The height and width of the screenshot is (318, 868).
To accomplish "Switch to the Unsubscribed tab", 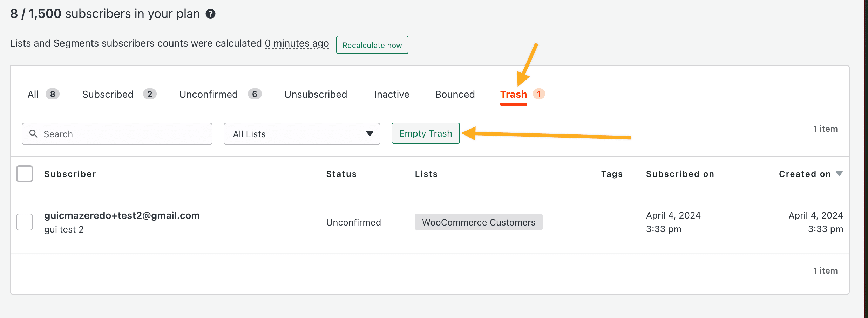I will pos(316,94).
